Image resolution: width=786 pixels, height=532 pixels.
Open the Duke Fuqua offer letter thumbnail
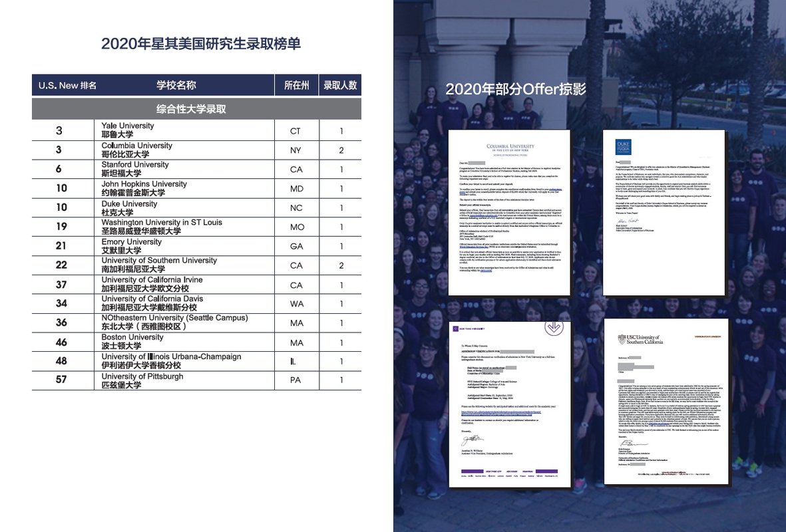pyautogui.click(x=664, y=212)
